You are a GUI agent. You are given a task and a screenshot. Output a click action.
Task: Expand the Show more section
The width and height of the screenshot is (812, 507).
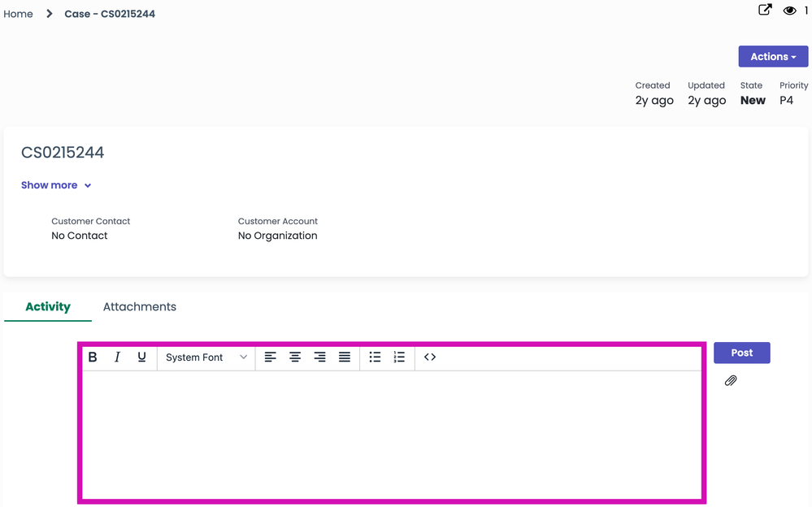(x=56, y=185)
